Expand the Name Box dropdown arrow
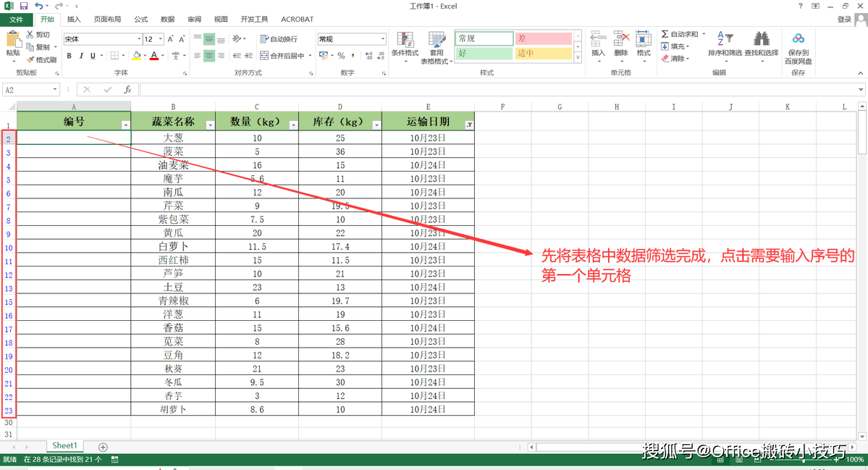Screen dimensions: 868x470 coord(55,90)
